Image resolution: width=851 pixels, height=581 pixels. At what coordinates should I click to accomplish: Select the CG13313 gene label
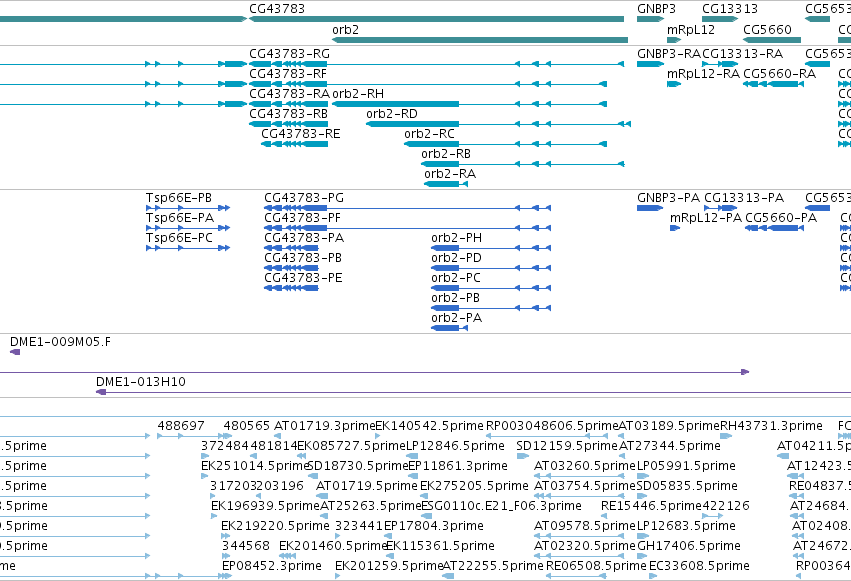click(729, 9)
